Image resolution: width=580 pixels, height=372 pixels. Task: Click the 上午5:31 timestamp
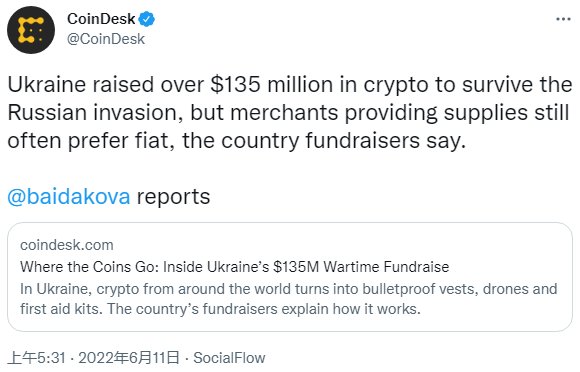point(37,358)
